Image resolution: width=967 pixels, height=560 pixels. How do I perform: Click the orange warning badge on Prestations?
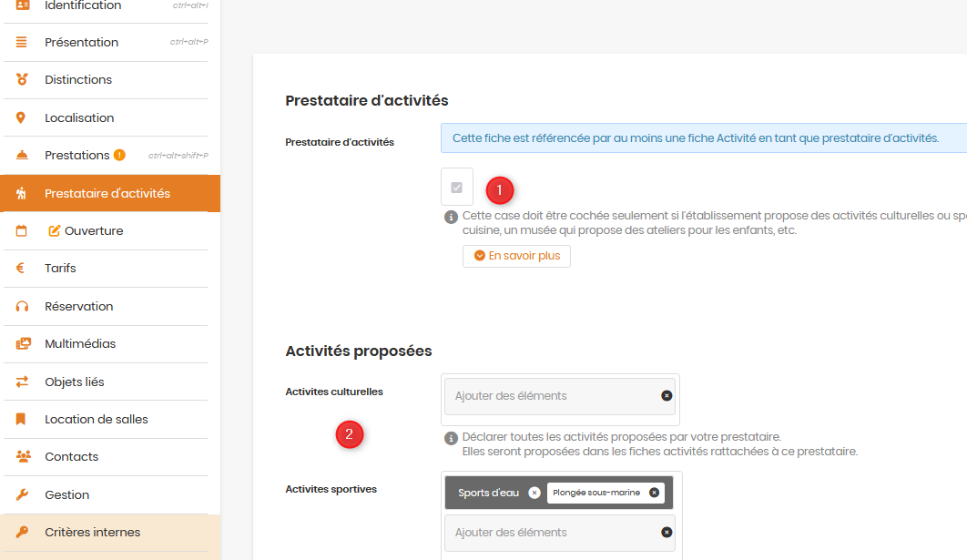[119, 155]
